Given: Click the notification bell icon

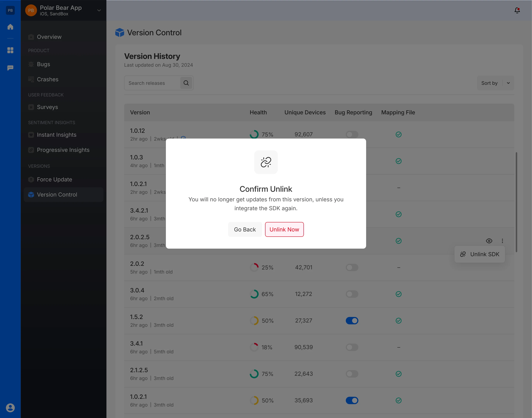Looking at the screenshot, I should pyautogui.click(x=517, y=10).
